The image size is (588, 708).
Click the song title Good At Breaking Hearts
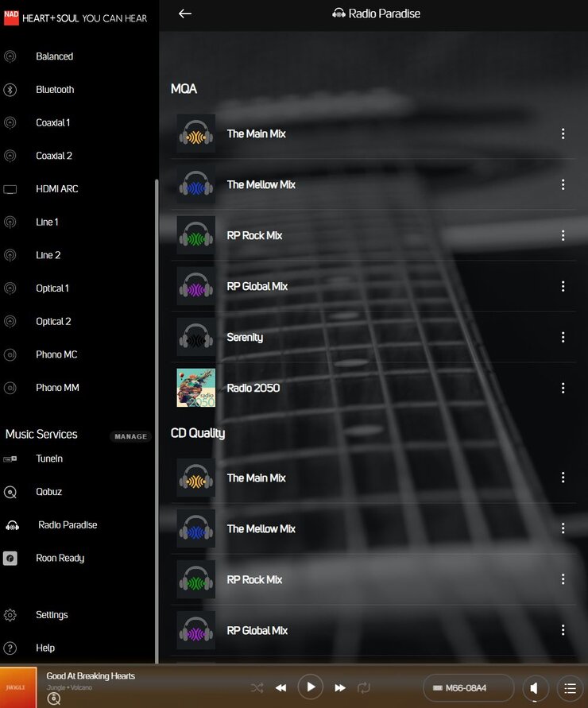tap(91, 676)
